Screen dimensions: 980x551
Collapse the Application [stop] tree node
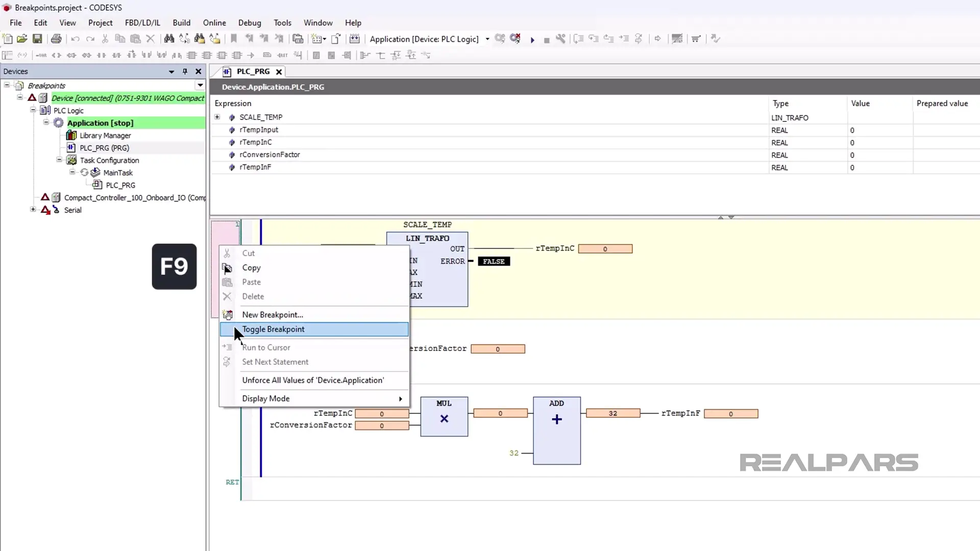(46, 122)
